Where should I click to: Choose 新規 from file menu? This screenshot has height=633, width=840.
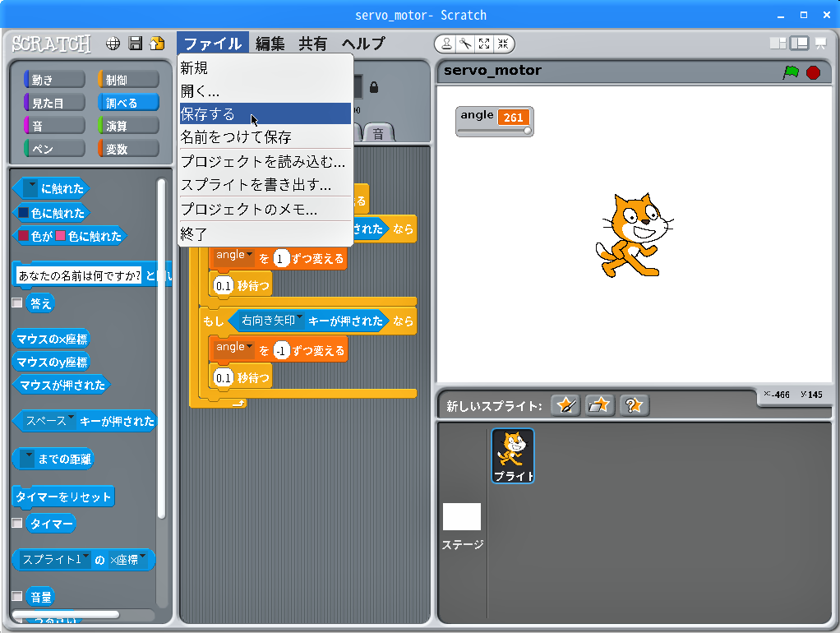265,67
